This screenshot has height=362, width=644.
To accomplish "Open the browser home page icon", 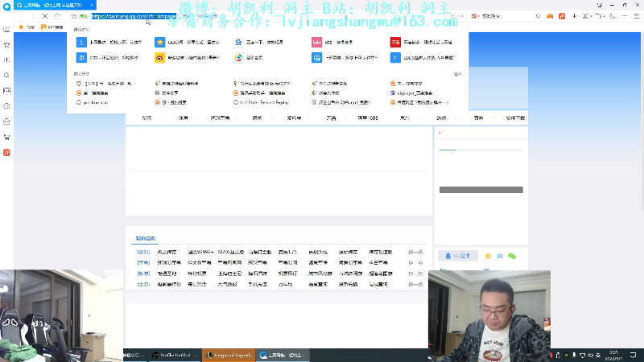I will click(57, 16).
